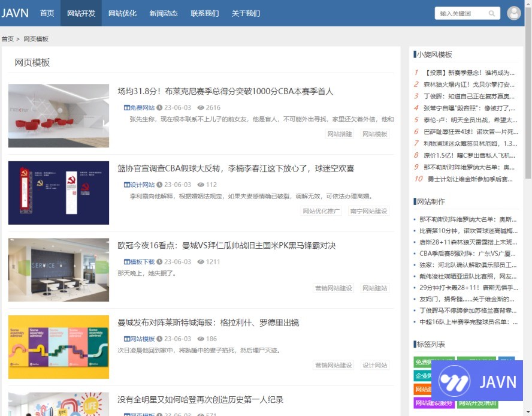Open the 布莱克尼 1000分 article title
Image resolution: width=532 pixels, height=416 pixels.
[x=225, y=92]
